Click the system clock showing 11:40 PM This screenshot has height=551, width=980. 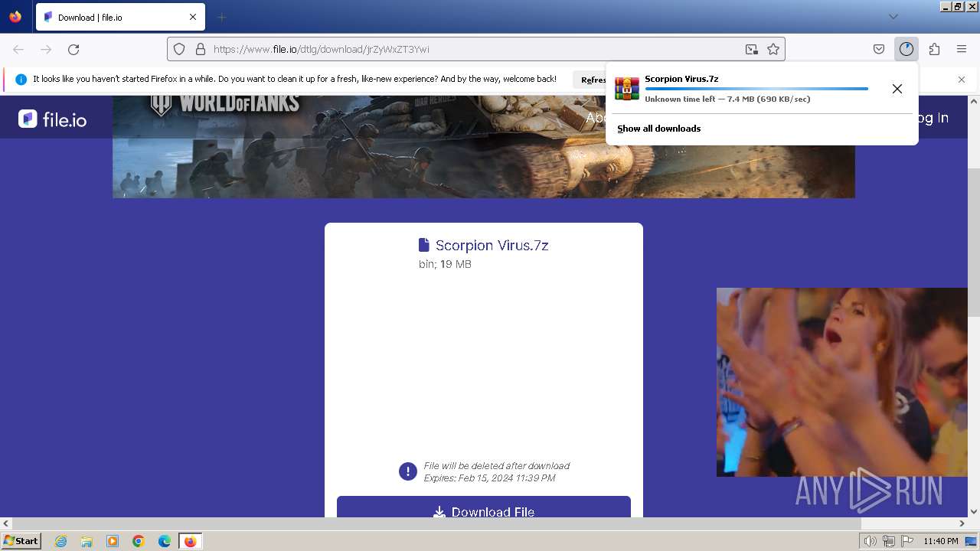(x=941, y=541)
